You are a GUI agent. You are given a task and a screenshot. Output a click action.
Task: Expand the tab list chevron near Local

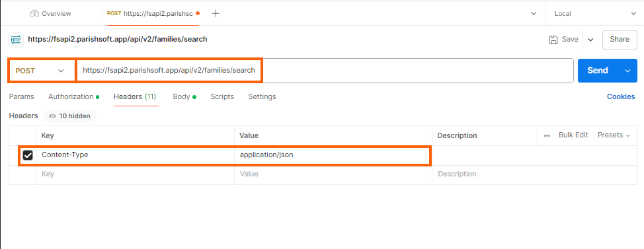[x=534, y=13]
